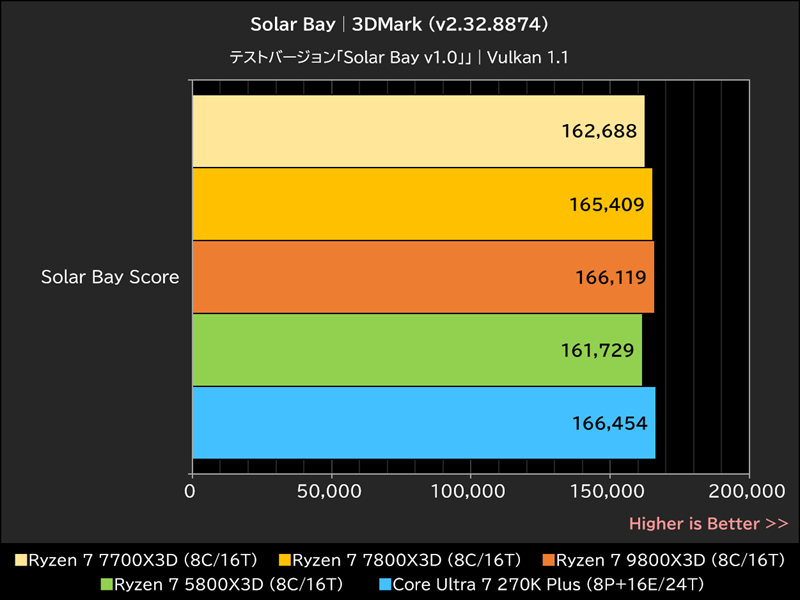Screen dimensions: 800x600
Task: Click the Ryzen 7 5800X3D legend color swatch
Action: 107,584
